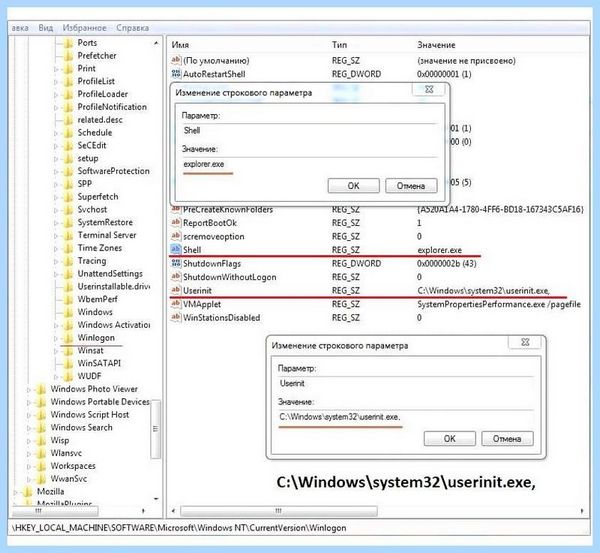Screen dimensions: 600x553
Task: Click the string icon of ShutdownWithoutLogon
Action: tap(176, 277)
